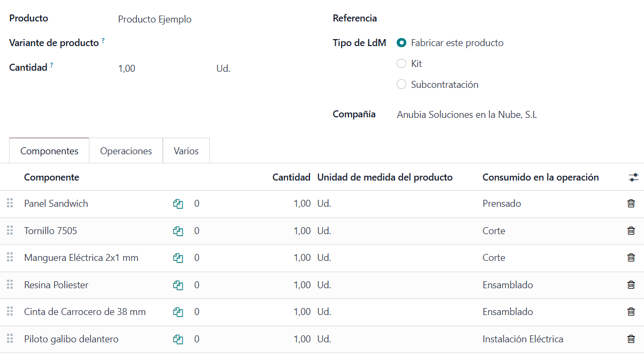Edit the header Cantidad value 1,00

click(x=127, y=69)
